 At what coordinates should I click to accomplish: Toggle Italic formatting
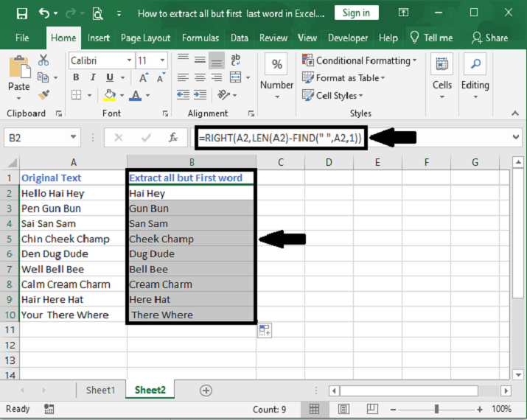pyautogui.click(x=93, y=77)
